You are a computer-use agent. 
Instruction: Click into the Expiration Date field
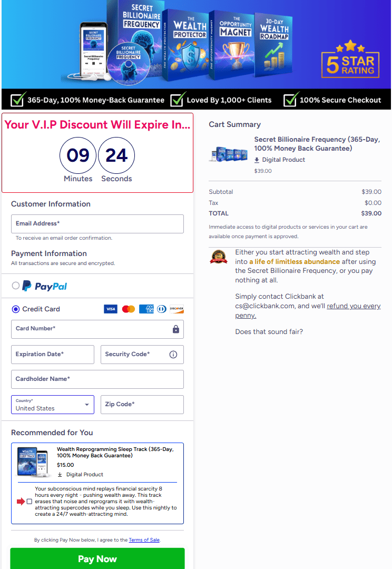coord(53,355)
